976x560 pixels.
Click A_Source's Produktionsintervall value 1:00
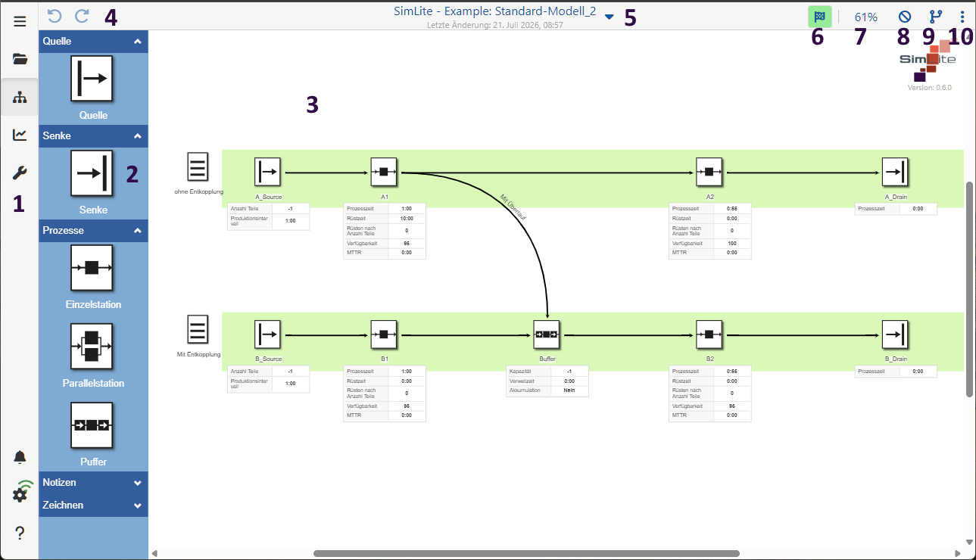pyautogui.click(x=290, y=222)
